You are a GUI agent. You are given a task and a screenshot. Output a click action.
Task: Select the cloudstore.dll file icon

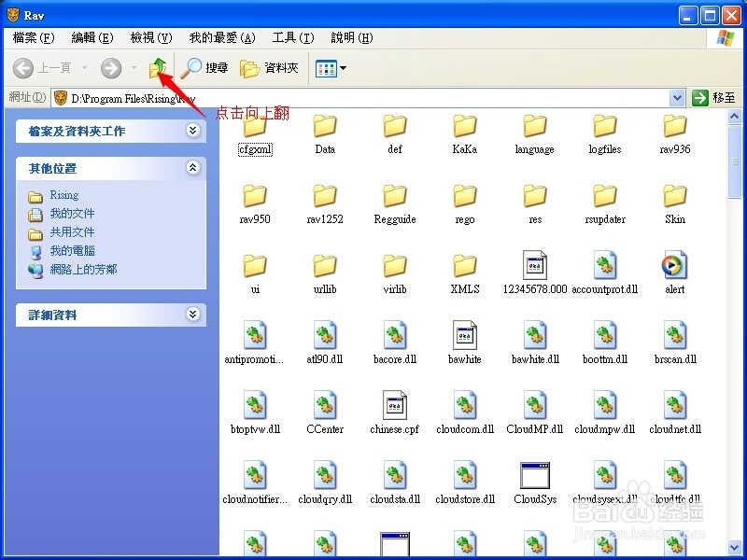[465, 475]
